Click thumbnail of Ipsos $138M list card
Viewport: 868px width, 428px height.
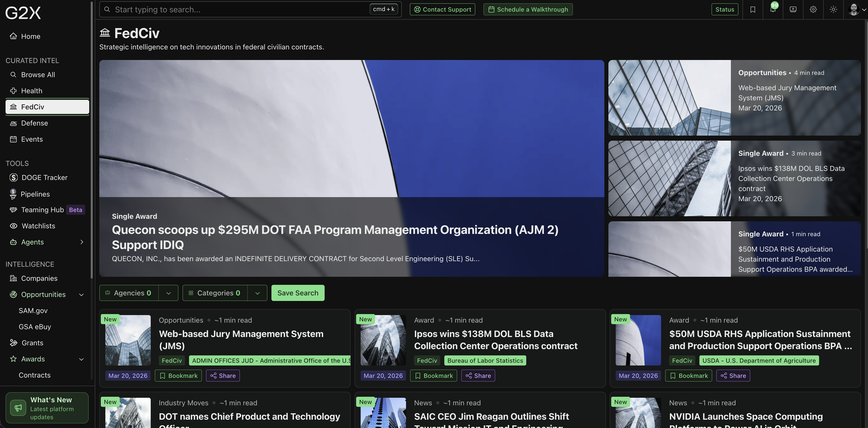click(x=383, y=340)
